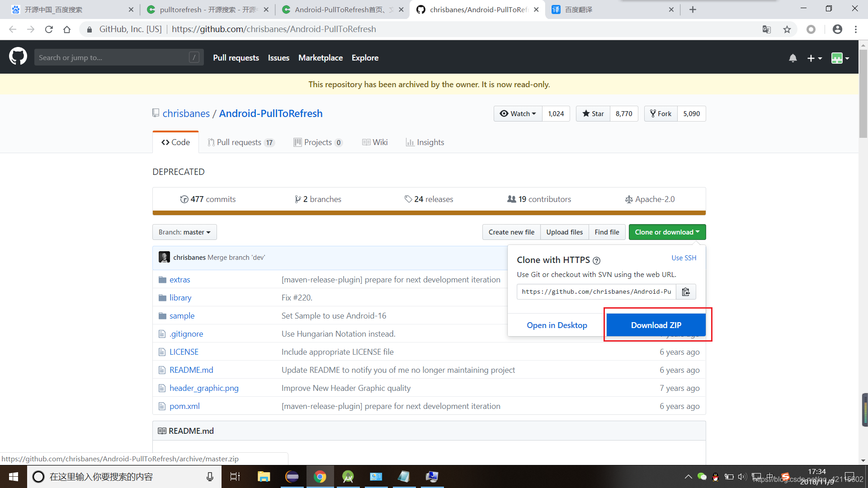Image resolution: width=868 pixels, height=488 pixels.
Task: Click Issues in top navigation
Action: point(278,58)
